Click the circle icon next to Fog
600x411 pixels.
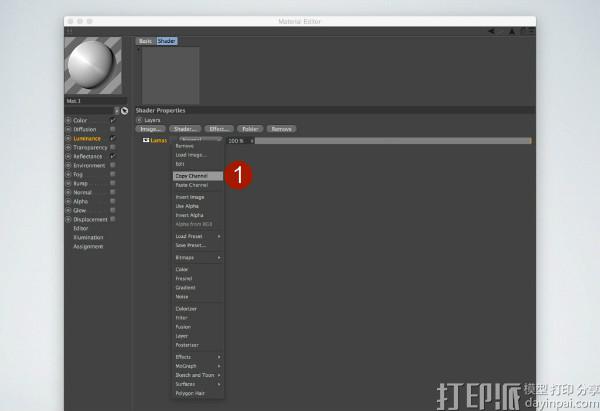[x=68, y=175]
